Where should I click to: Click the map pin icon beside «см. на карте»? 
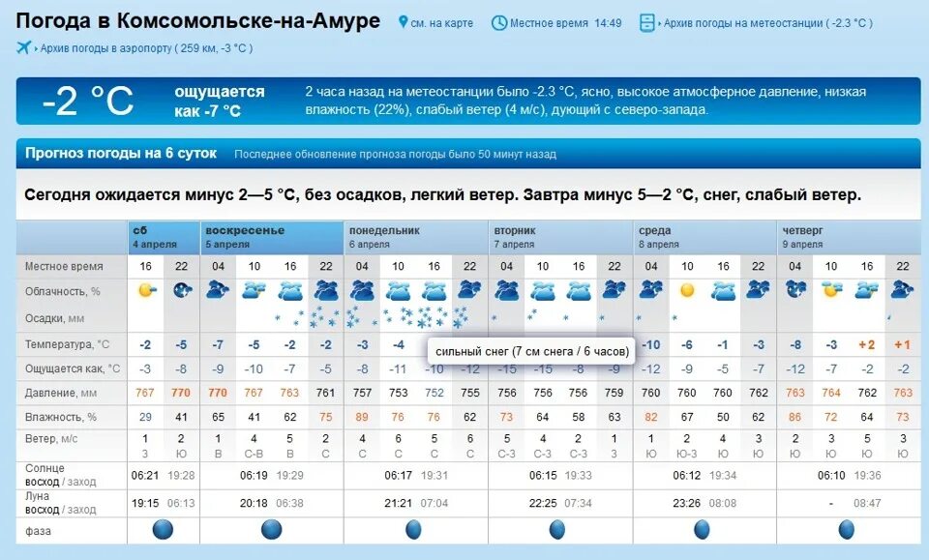403,22
